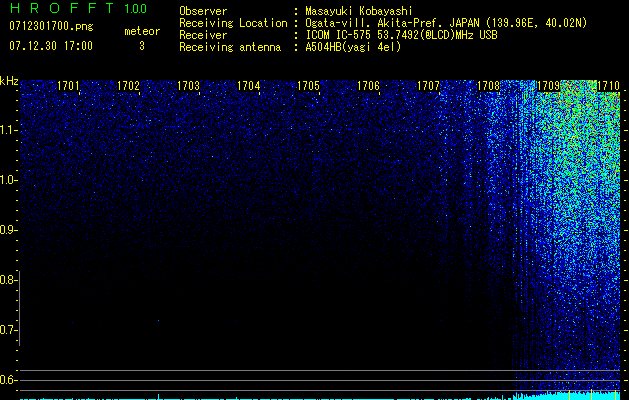Click the 0.8 kHz axis label
Image resolution: width=629 pixels, height=400 pixels.
(7, 280)
